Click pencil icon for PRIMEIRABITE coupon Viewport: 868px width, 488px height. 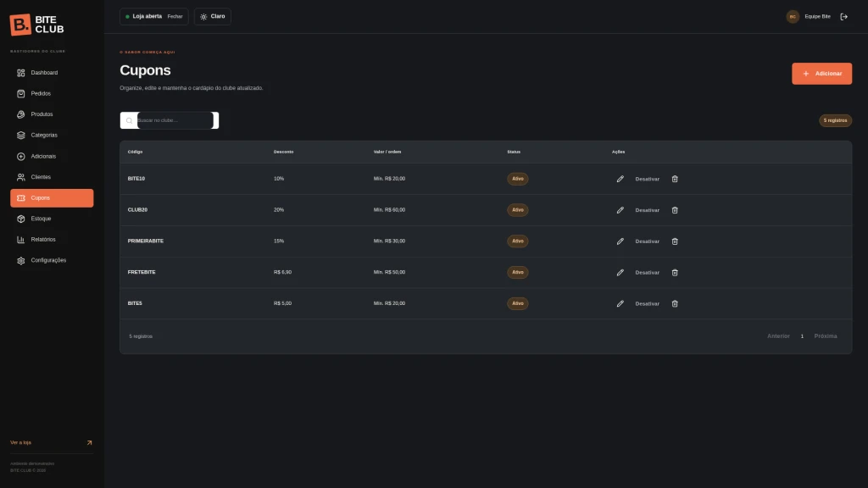620,241
